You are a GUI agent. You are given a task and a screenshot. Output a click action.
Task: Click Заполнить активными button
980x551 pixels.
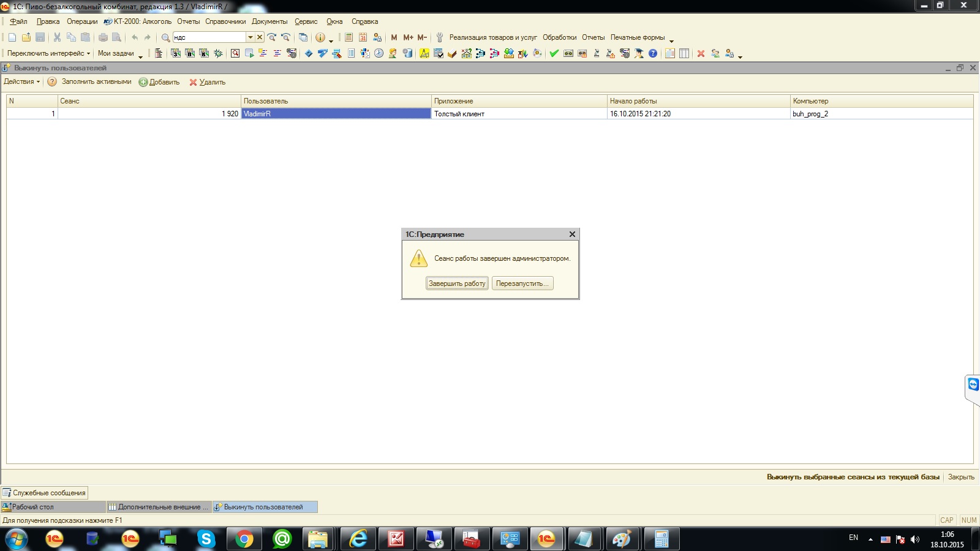[96, 81]
